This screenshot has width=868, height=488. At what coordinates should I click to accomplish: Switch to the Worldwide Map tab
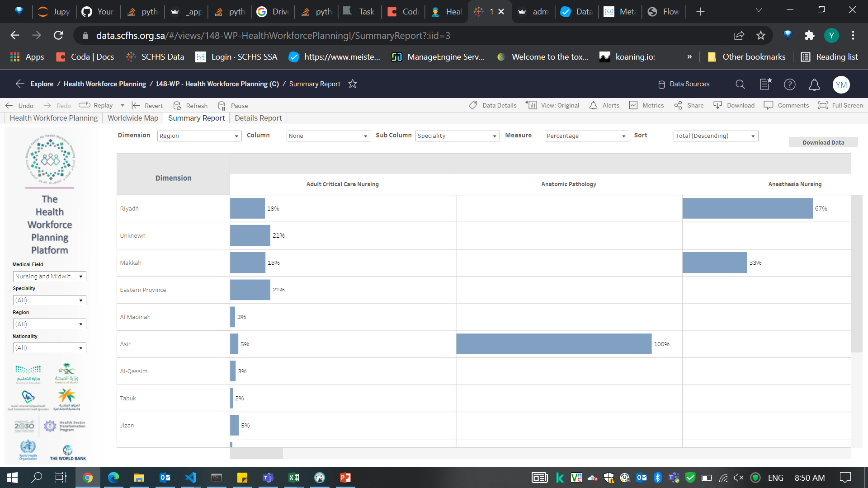pos(132,118)
